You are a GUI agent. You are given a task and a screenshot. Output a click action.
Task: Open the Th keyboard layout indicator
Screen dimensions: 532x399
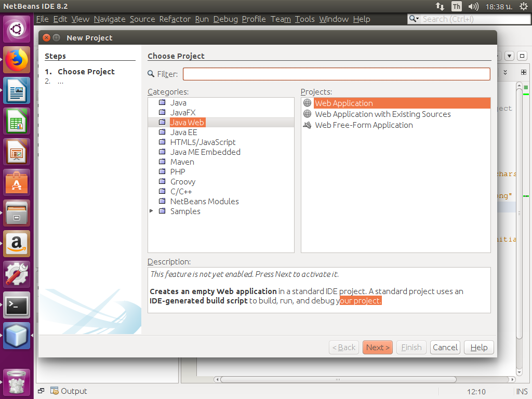point(456,6)
